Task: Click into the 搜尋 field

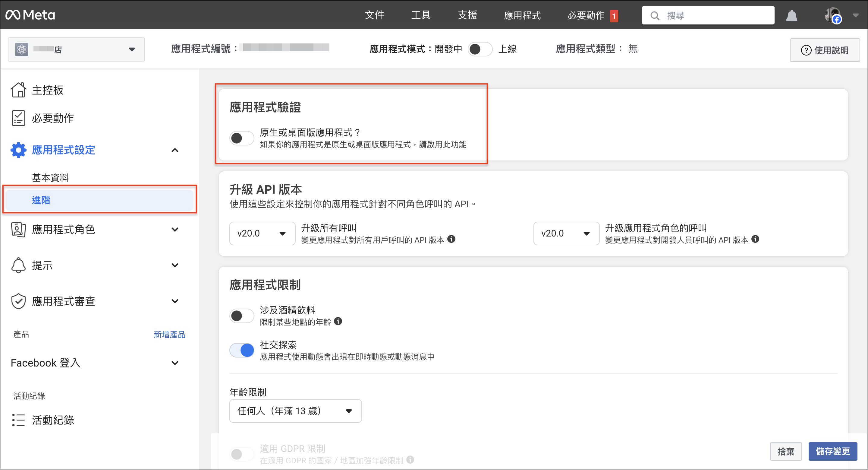Action: (708, 15)
